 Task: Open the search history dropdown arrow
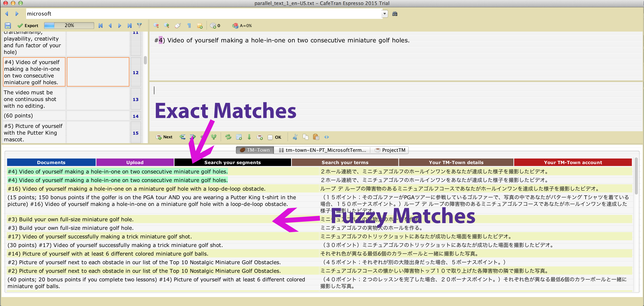384,14
